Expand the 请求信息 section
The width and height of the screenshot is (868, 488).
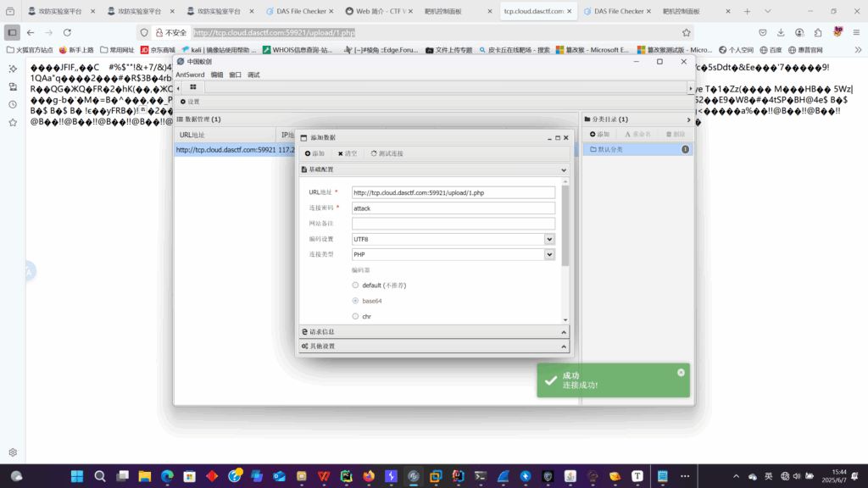click(564, 332)
